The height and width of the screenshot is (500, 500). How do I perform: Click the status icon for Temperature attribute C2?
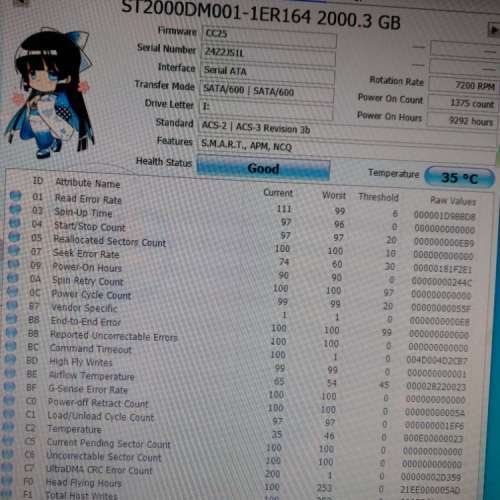(x=9, y=427)
